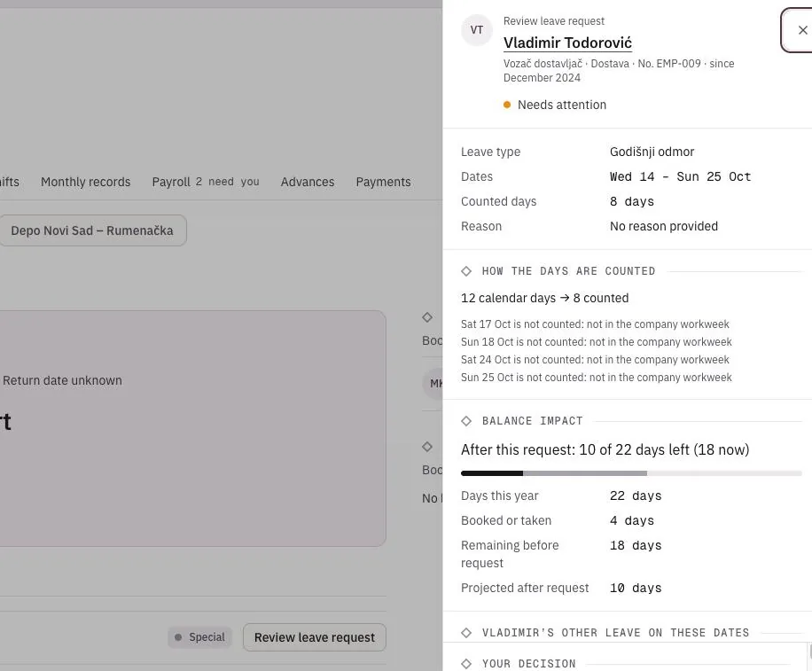The width and height of the screenshot is (812, 671).
Task: Click the Counted days value 8 days
Action: pos(632,201)
